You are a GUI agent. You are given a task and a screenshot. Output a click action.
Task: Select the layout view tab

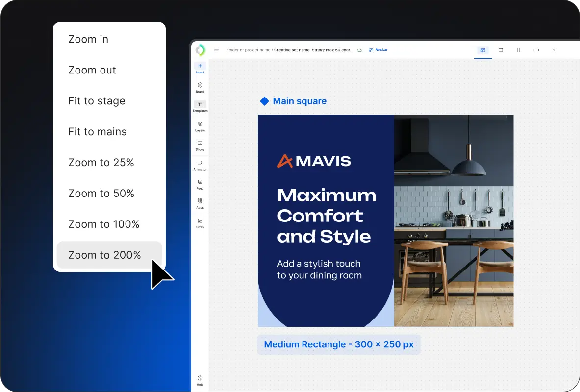(x=483, y=50)
